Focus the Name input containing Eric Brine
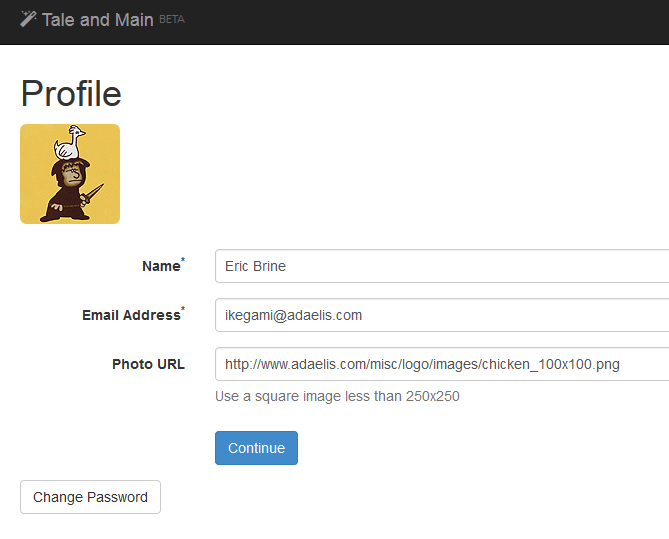The height and width of the screenshot is (539, 669). point(440,266)
